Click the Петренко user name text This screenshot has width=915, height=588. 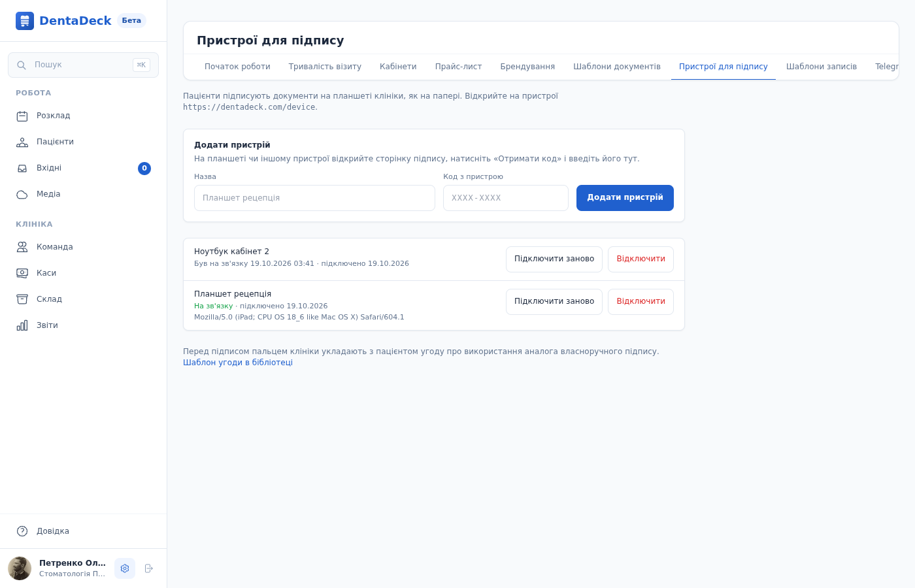[x=73, y=563]
